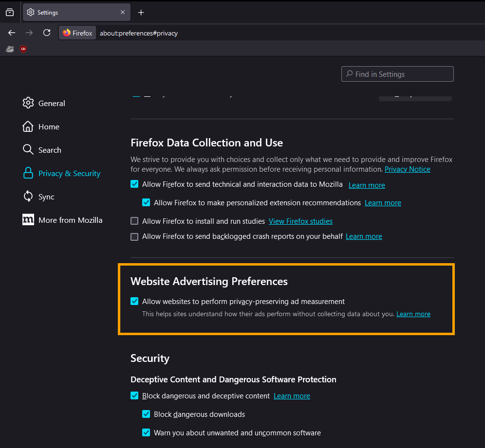Open Learn more for technical data
The image size is (485, 448).
click(367, 185)
